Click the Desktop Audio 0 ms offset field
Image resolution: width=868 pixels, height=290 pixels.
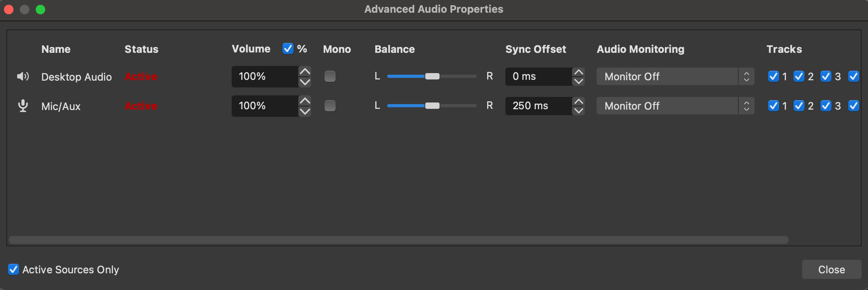(539, 76)
